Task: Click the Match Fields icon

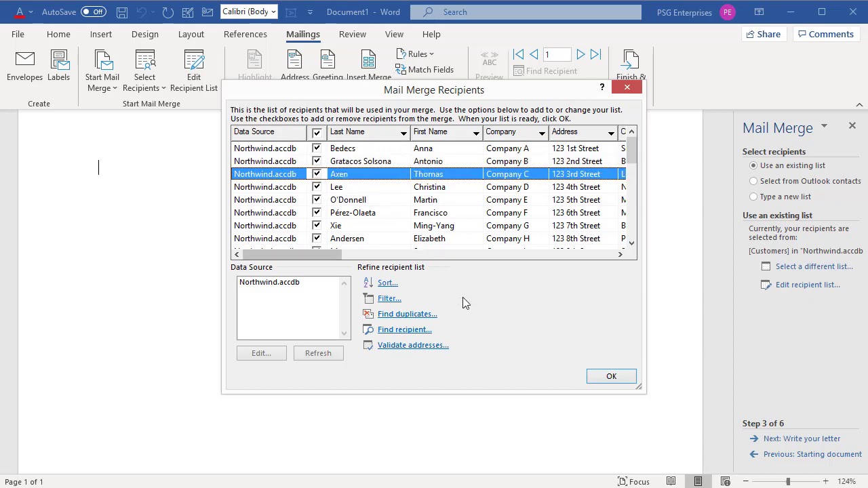Action: coord(401,69)
